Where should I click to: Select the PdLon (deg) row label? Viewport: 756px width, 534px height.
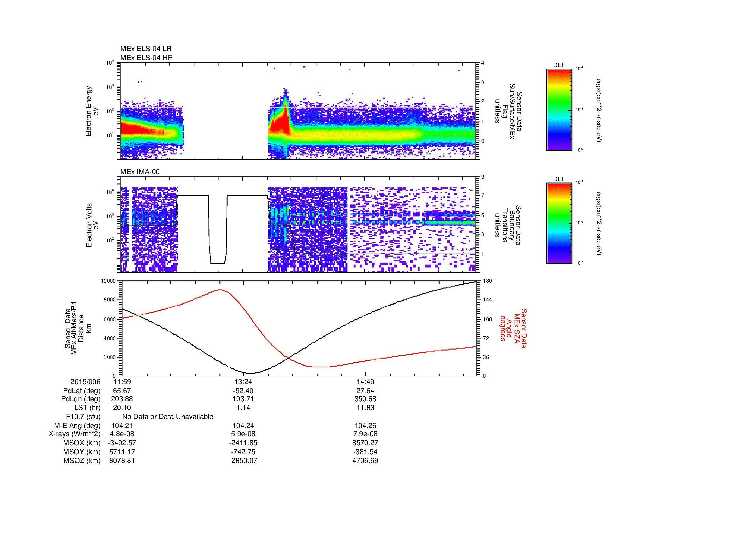[81, 399]
